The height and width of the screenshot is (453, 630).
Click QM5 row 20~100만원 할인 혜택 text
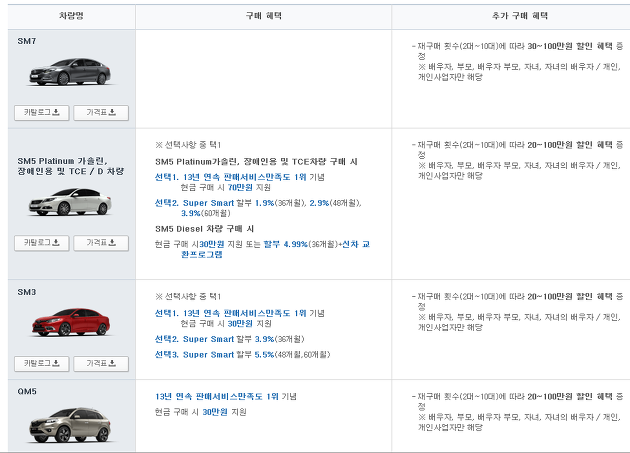[570, 397]
